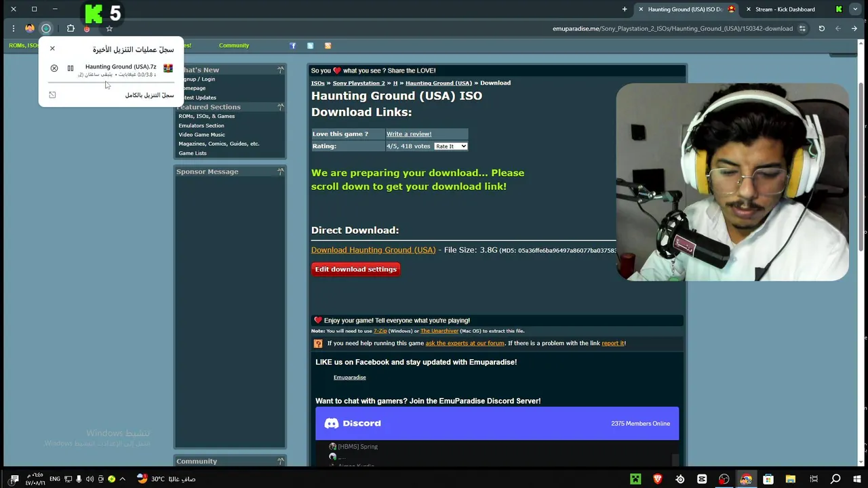Click the Discord logo banner
The image size is (868, 488).
pyautogui.click(x=353, y=424)
